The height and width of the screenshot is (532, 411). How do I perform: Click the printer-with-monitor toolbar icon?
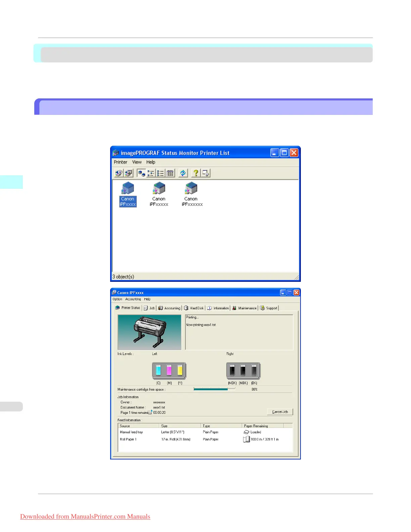pos(129,173)
